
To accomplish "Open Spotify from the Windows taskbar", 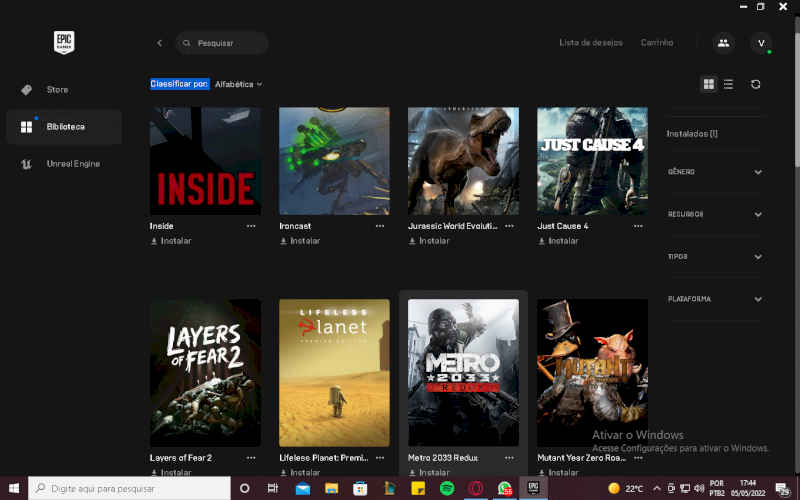I will pyautogui.click(x=447, y=488).
